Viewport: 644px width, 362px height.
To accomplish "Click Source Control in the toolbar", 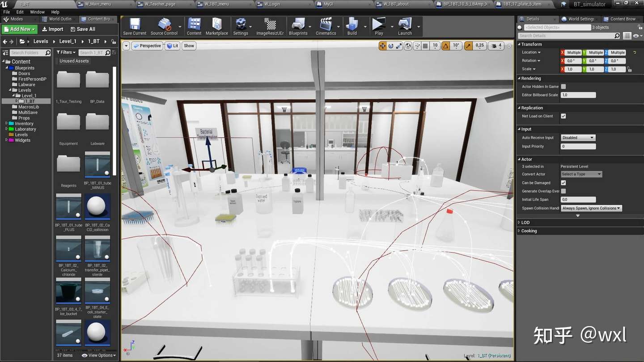I will (x=164, y=26).
